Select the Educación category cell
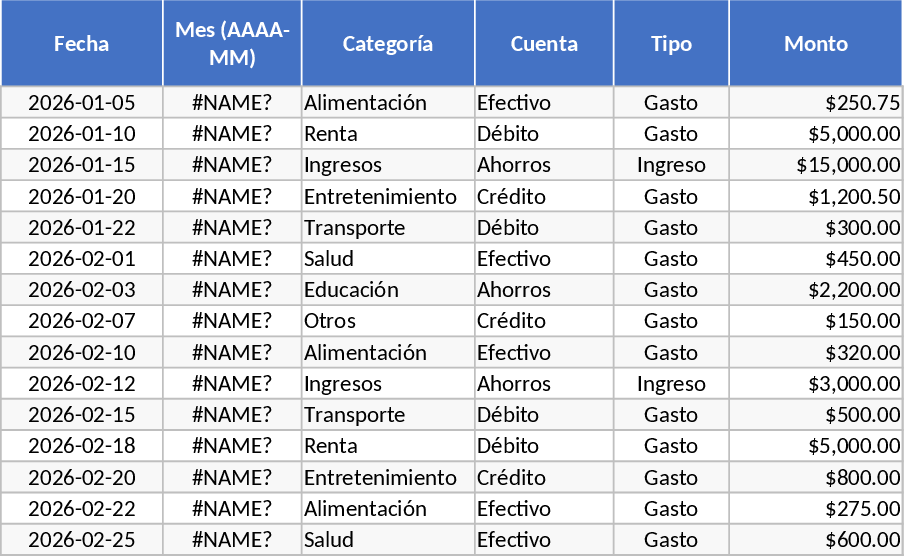Viewport: 904px width, 556px height. (x=388, y=290)
